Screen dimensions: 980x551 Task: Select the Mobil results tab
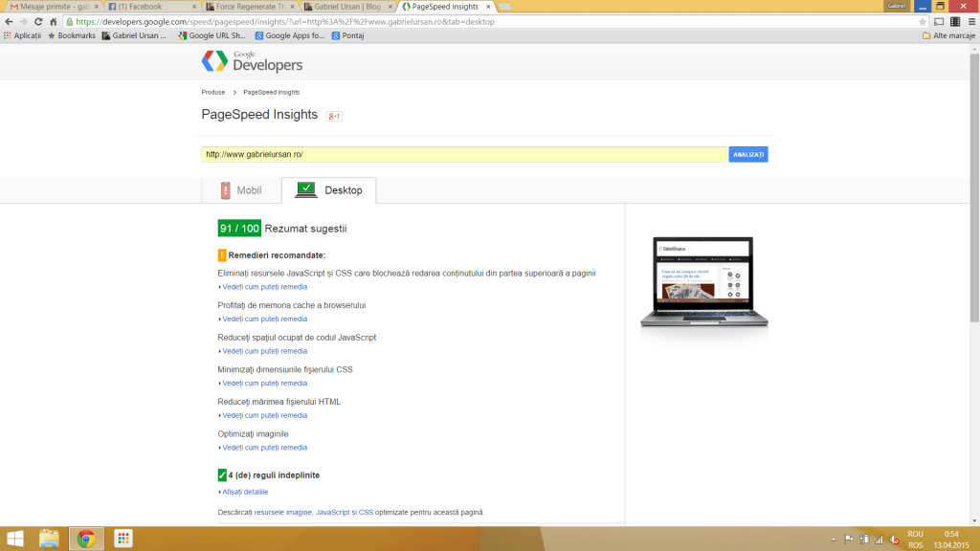pyautogui.click(x=241, y=190)
